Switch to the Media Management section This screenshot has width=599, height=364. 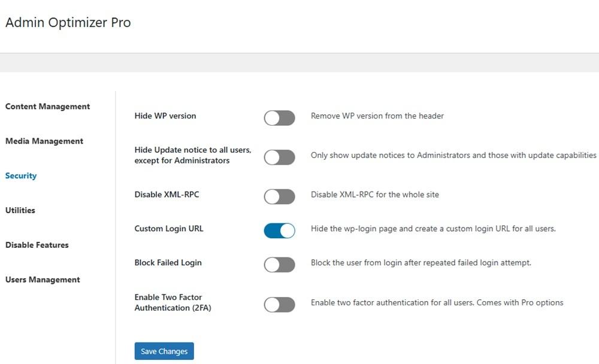(44, 141)
